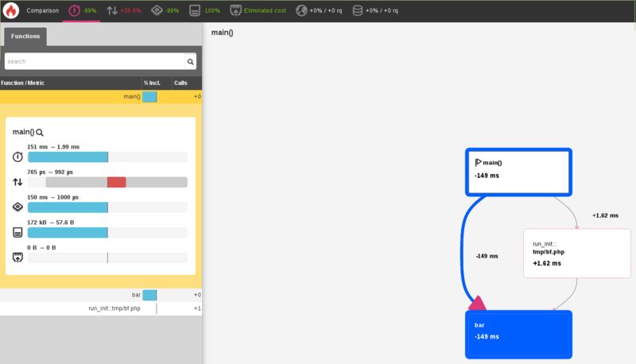Click the main() node in graph
This screenshot has height=364, width=636.
(x=518, y=172)
